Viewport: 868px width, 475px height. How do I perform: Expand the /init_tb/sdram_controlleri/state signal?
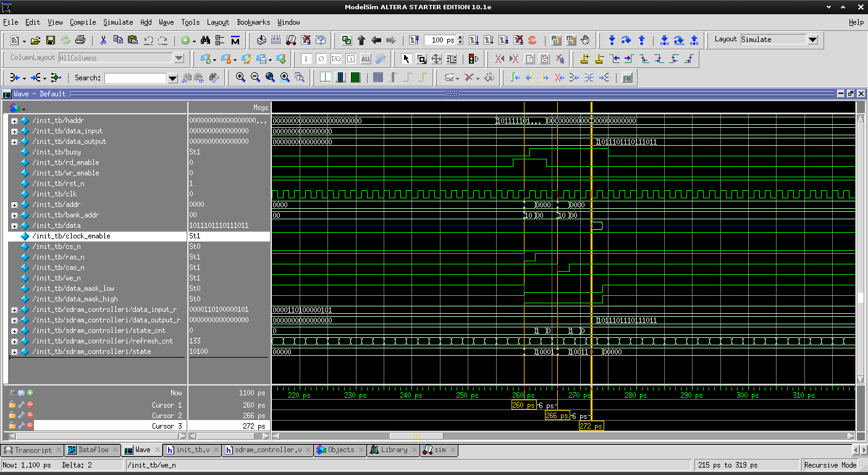[x=14, y=351]
